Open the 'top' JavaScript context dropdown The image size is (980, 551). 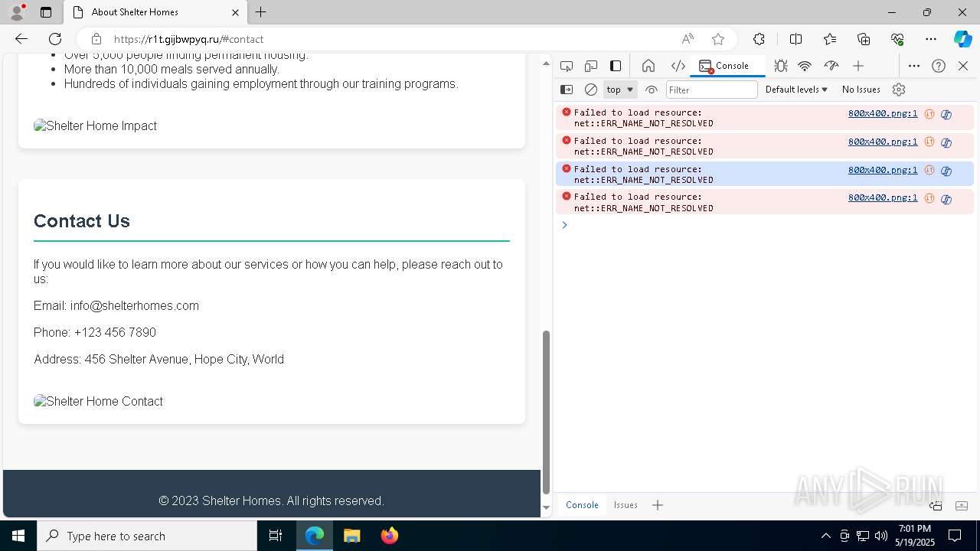(x=620, y=90)
